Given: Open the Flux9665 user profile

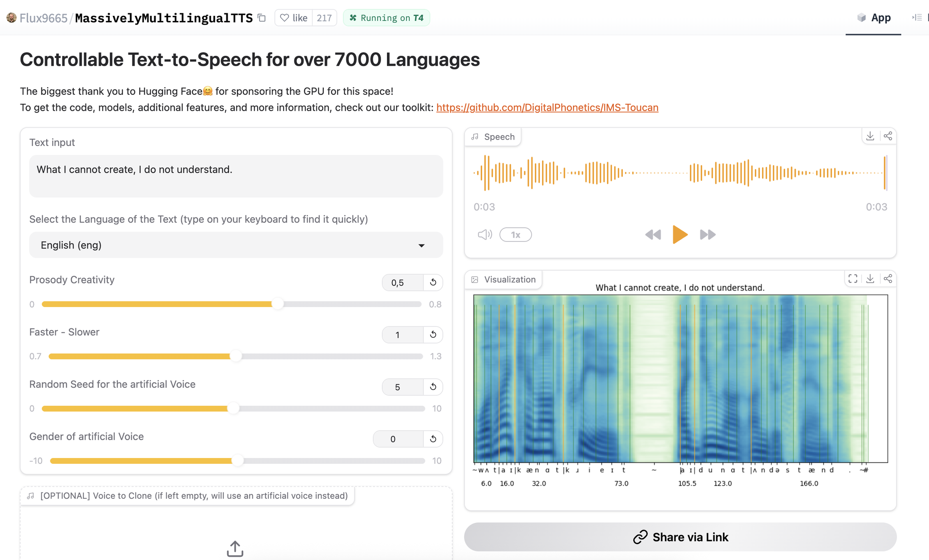Looking at the screenshot, I should tap(43, 18).
